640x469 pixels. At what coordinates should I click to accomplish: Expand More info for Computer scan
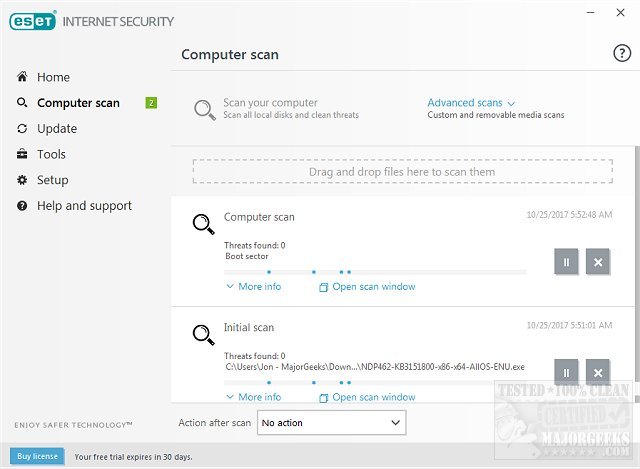(x=254, y=287)
